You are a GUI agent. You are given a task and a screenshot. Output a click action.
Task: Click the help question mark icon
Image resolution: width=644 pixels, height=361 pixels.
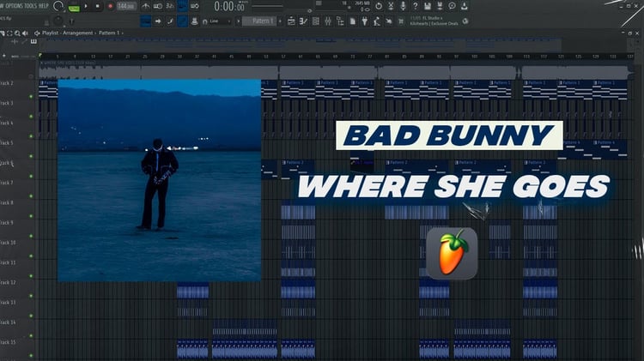[416, 6]
